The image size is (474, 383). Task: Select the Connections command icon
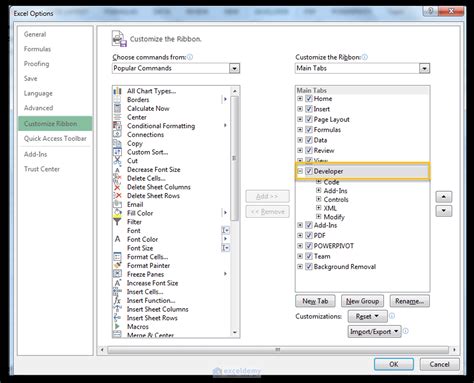point(117,134)
